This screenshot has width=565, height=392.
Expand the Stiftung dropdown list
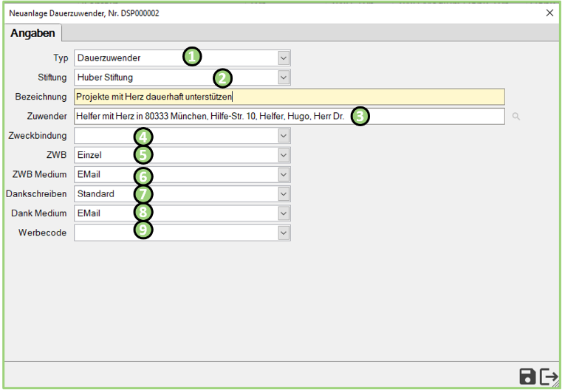coord(284,77)
